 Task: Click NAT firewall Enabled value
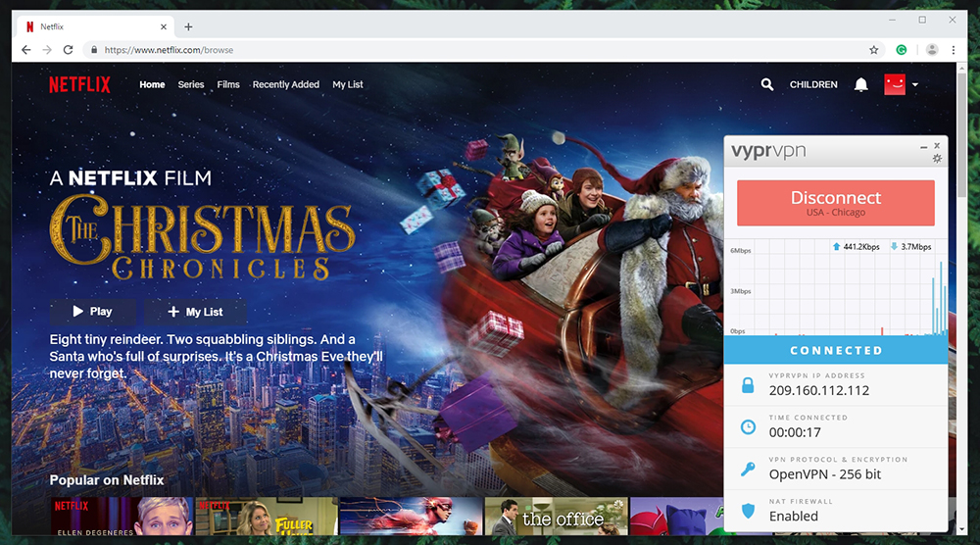tap(793, 517)
